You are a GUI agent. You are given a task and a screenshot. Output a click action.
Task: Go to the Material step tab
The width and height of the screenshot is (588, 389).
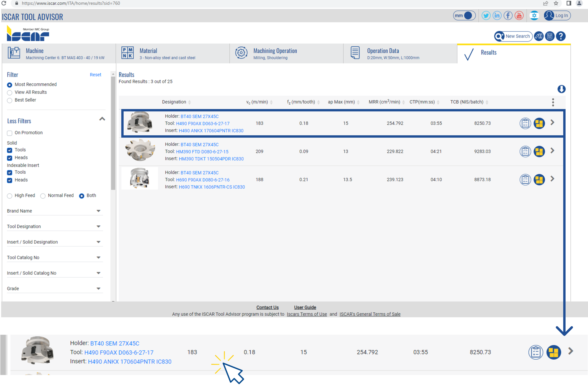pyautogui.click(x=173, y=54)
